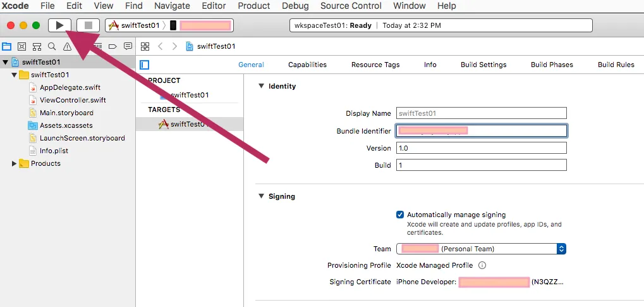Go forward in editor history
This screenshot has height=307, width=644.
(175, 46)
